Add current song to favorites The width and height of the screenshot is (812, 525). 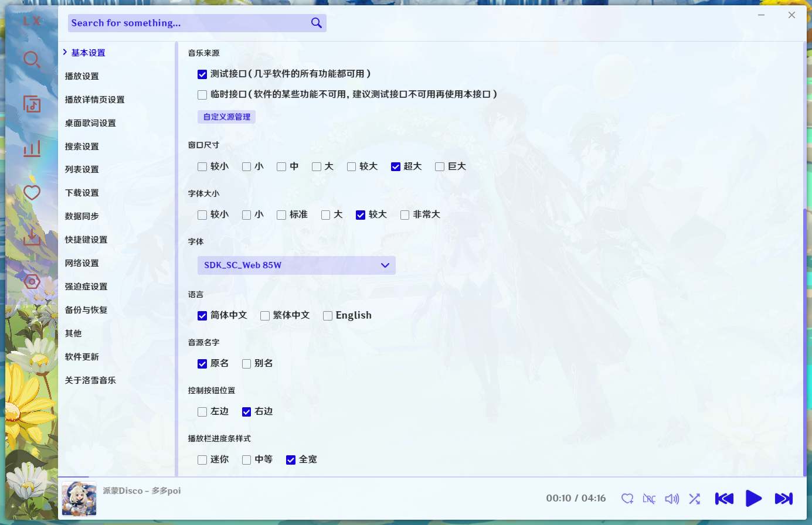(627, 499)
